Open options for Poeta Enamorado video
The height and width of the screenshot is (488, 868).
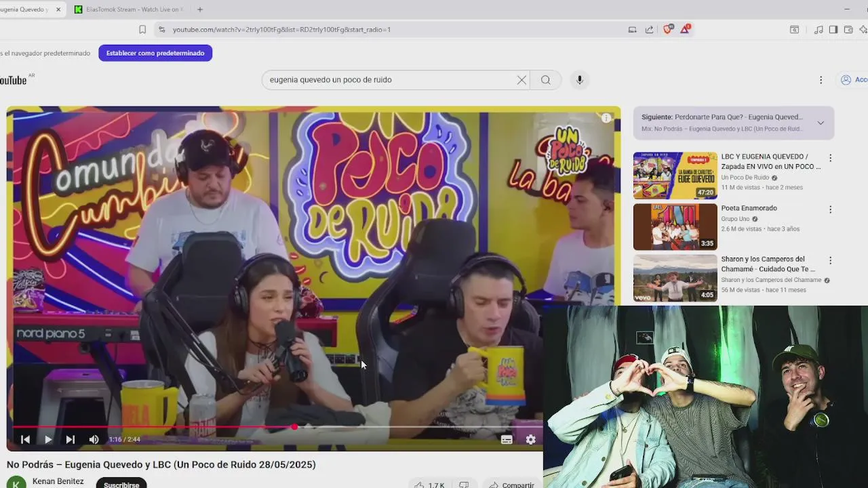pyautogui.click(x=830, y=209)
